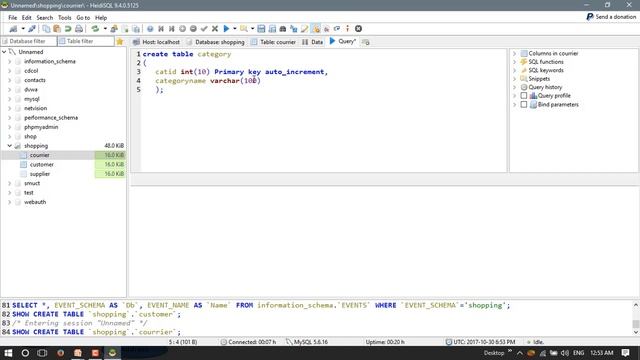Open the Help menu
Screen dimensions: 640x360
(x=101, y=18)
